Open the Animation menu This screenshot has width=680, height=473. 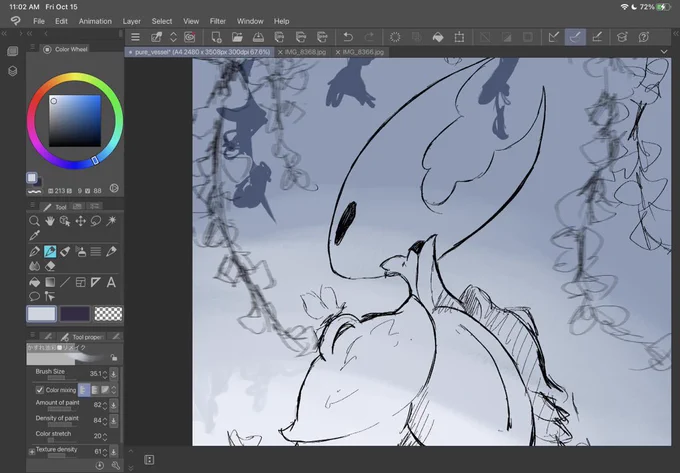95,21
